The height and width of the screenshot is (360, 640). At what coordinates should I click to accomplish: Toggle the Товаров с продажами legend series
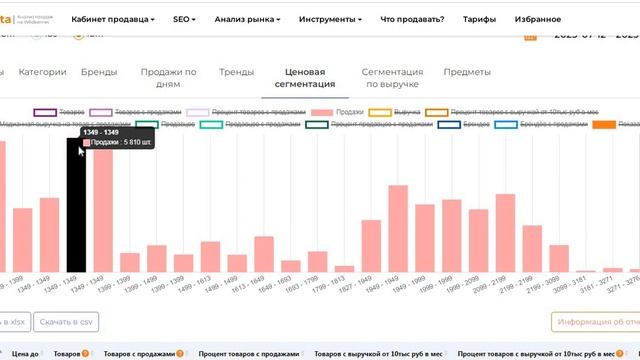coord(135,112)
